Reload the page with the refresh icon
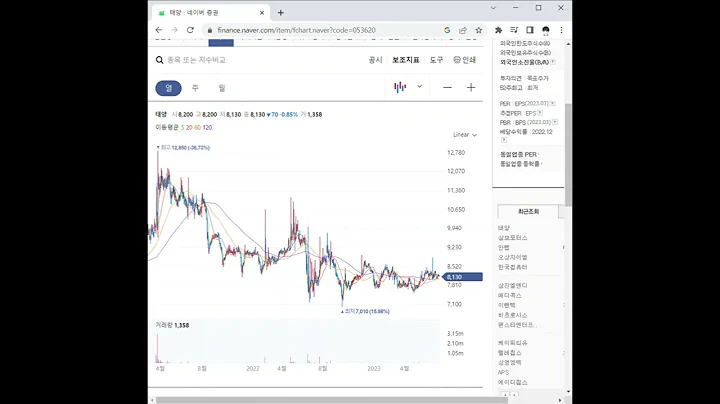This screenshot has height=404, width=720. 190,30
